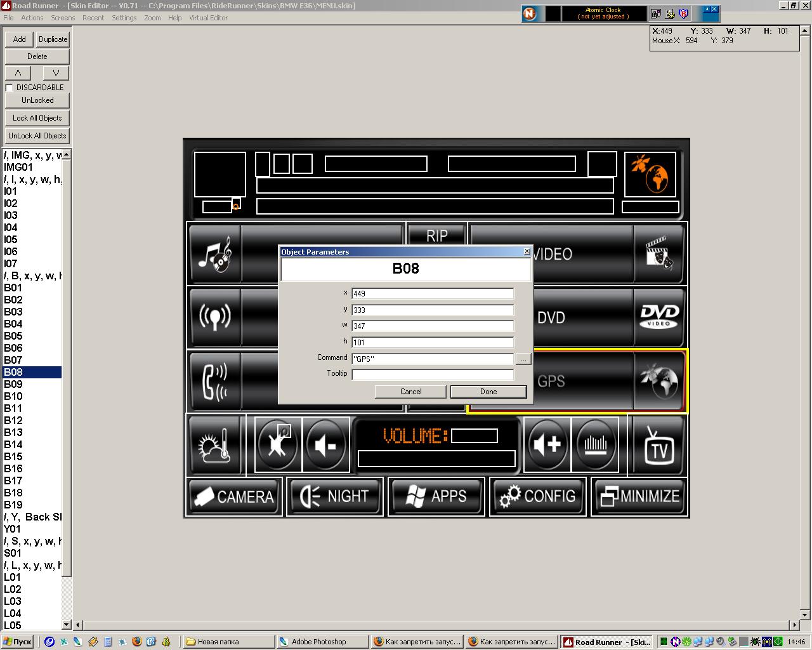Open the TV icon in skin
Viewport: 812px width, 650px height.
(x=658, y=445)
